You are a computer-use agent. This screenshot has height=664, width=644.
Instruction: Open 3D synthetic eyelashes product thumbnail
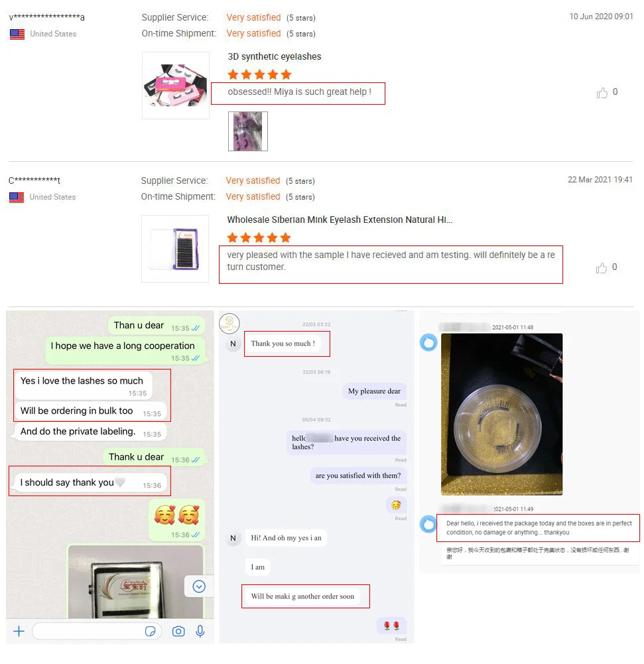point(175,86)
